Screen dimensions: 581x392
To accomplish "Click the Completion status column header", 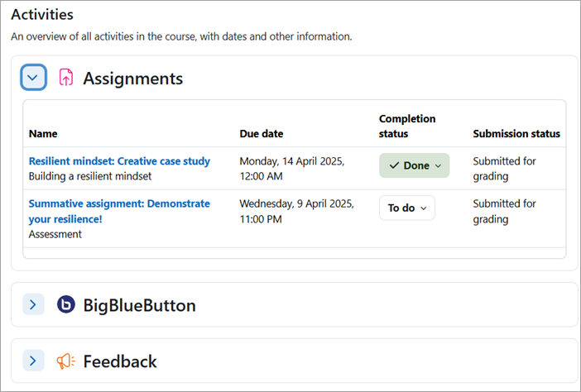I will tap(407, 126).
